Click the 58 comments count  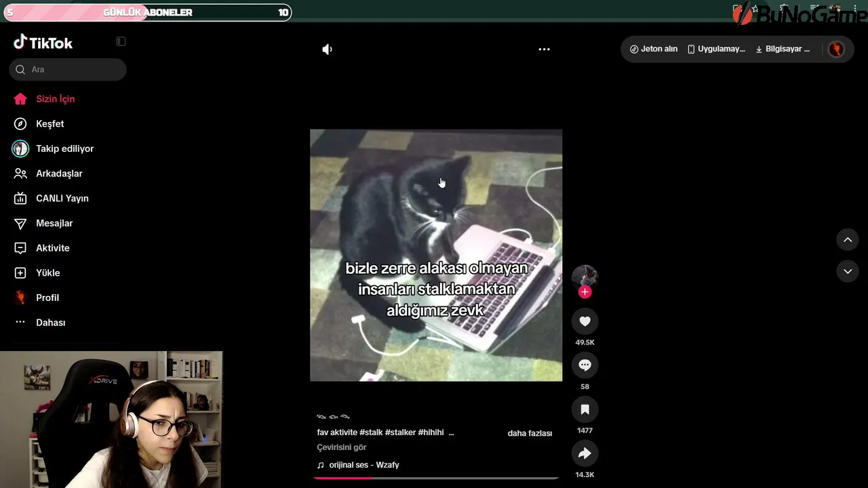click(585, 386)
